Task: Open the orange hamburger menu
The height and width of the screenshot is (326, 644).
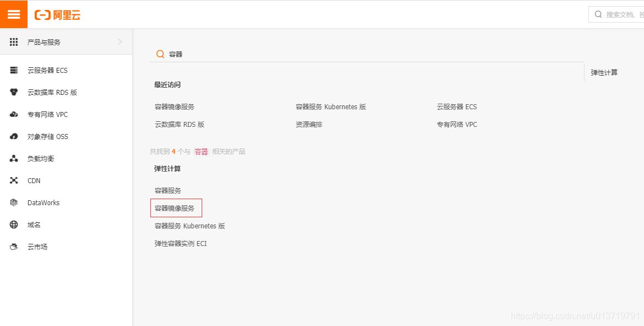Action: pyautogui.click(x=14, y=14)
